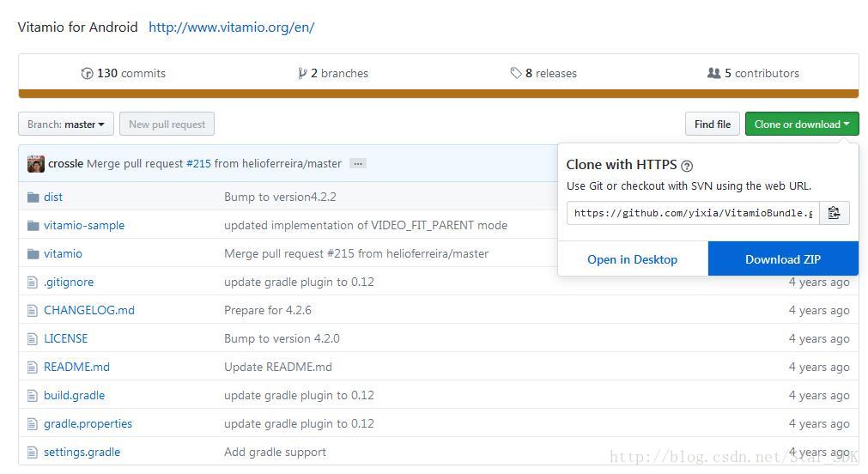Image resolution: width=868 pixels, height=474 pixels.
Task: Open the vitamio.org website link
Action: pos(232,27)
